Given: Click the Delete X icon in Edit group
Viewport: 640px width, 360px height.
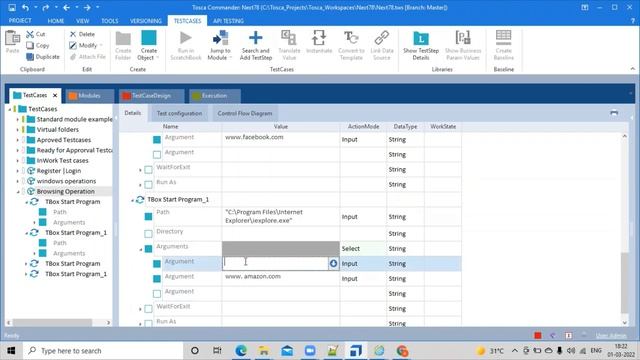Looking at the screenshot, I should [x=73, y=34].
